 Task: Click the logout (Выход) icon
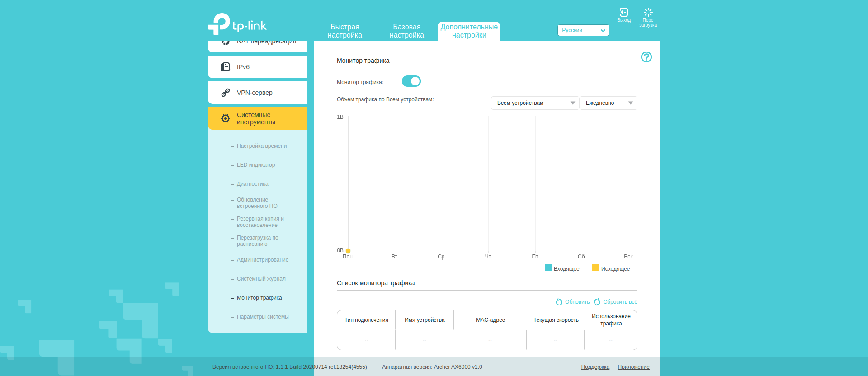point(623,12)
